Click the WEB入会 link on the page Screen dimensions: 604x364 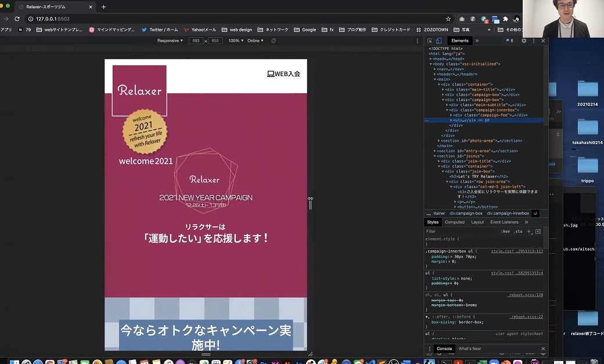click(x=283, y=74)
